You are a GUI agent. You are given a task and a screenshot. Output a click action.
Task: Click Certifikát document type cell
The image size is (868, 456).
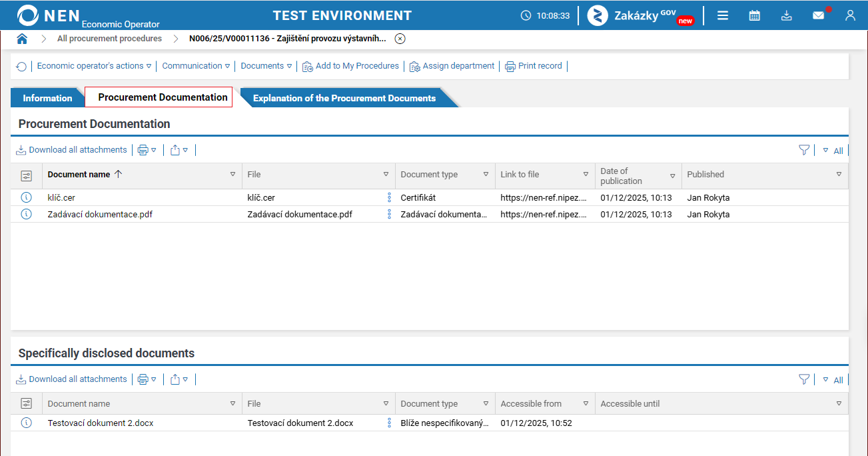coord(418,197)
